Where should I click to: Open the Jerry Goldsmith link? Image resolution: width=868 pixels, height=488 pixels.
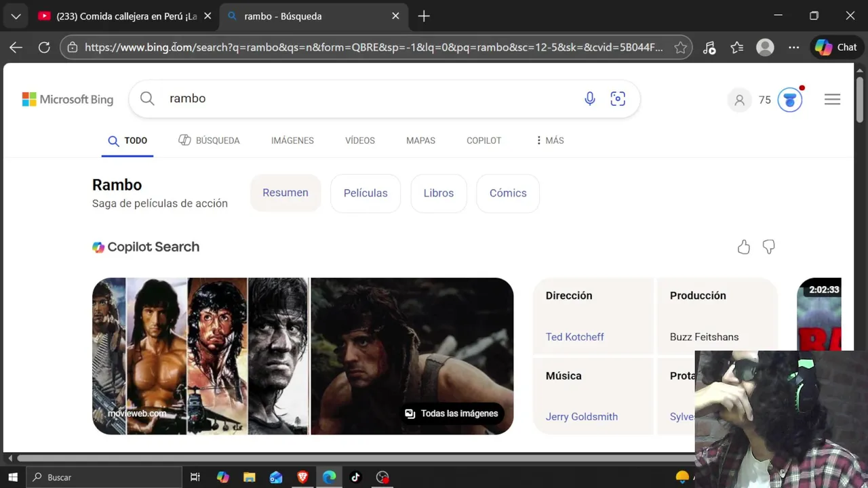(581, 417)
